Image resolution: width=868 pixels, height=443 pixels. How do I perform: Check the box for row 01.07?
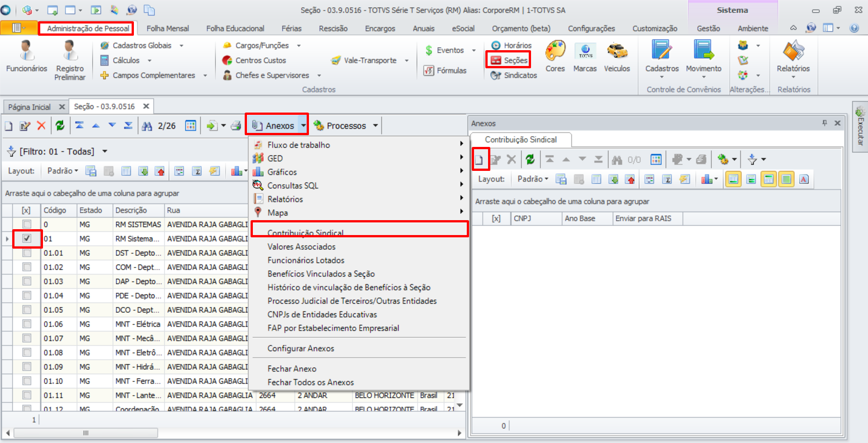pyautogui.click(x=27, y=338)
